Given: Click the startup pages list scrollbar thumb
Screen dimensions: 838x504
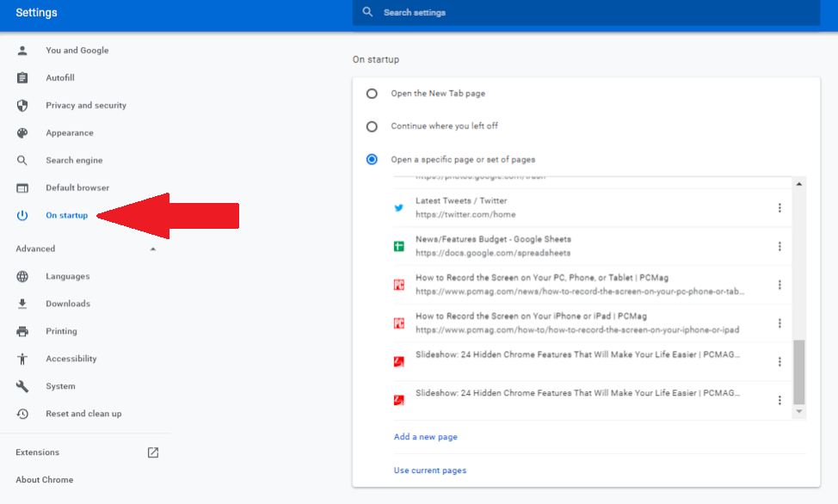Looking at the screenshot, I should [799, 372].
